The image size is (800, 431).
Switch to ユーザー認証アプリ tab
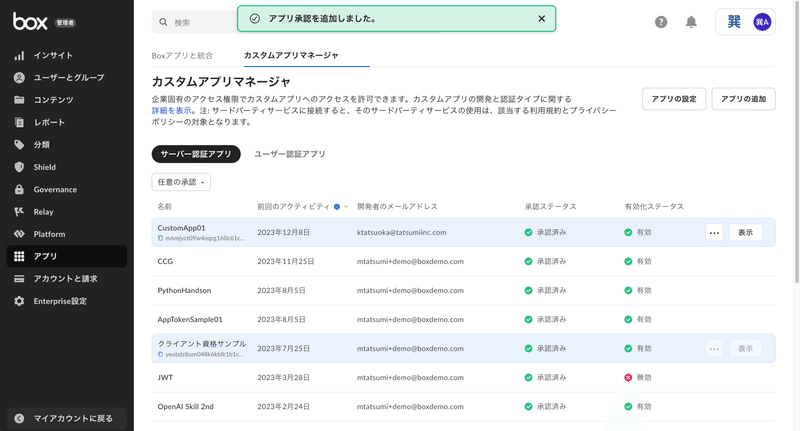pos(290,154)
